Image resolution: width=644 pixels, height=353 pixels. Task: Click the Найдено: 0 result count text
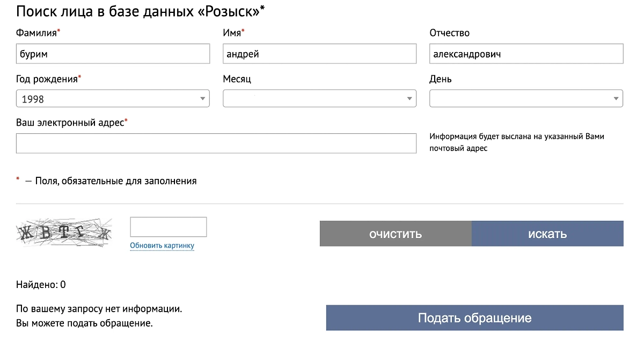click(41, 285)
